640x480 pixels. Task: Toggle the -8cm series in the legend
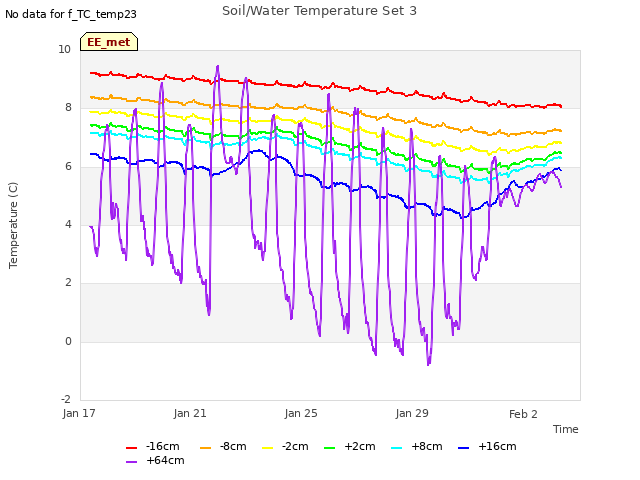tap(223, 447)
